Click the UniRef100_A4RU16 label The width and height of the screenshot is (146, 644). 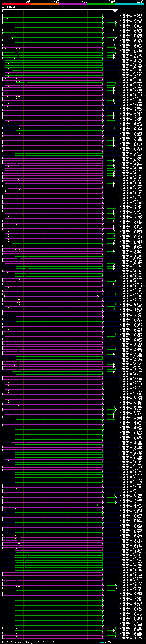[131, 58]
